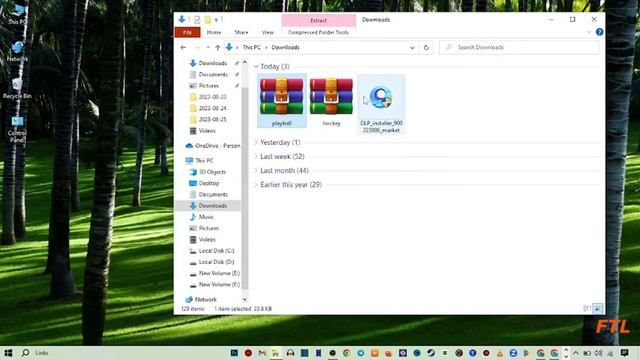Expand the ribbon with chevron
This screenshot has width=640, height=360.
pyautogui.click(x=589, y=32)
